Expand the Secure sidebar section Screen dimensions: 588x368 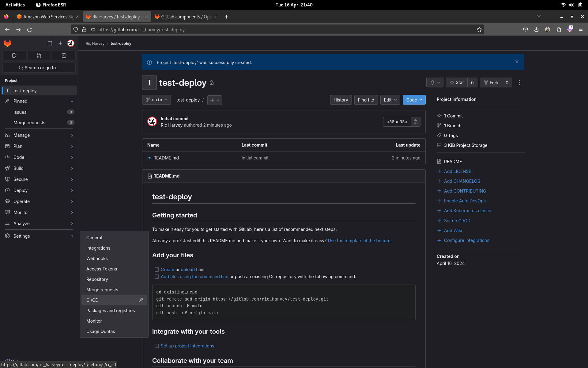click(39, 179)
